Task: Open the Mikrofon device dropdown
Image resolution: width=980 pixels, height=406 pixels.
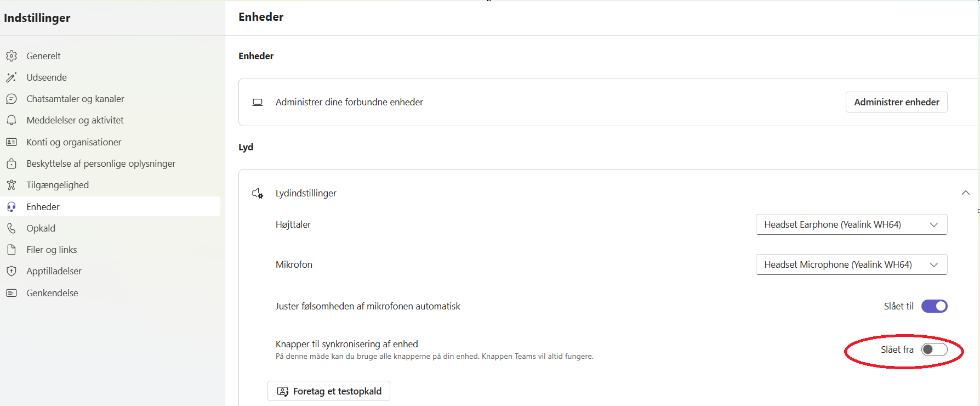Action: click(851, 264)
